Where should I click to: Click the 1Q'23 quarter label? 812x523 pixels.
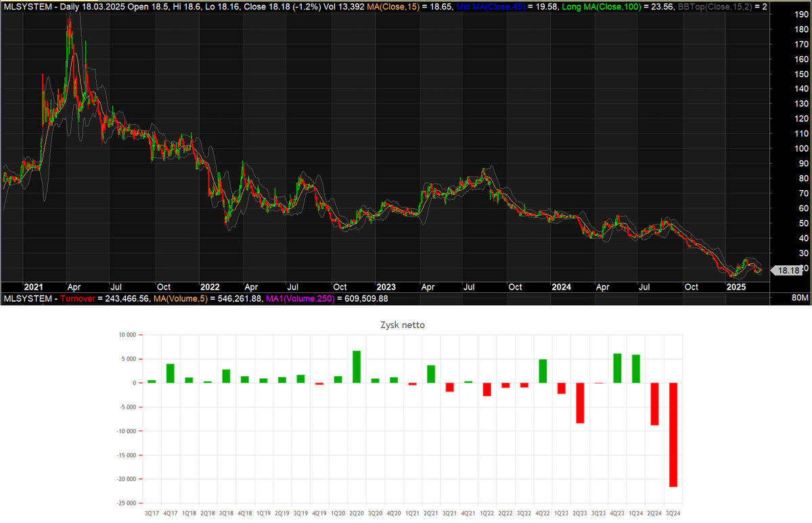tap(561, 514)
